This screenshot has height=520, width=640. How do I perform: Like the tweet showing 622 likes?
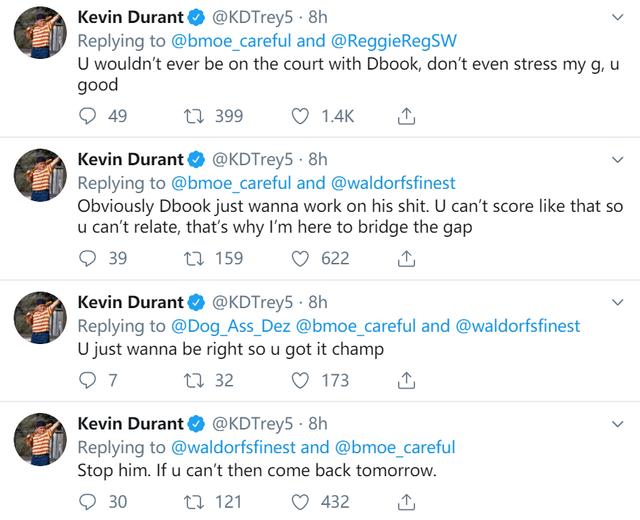[x=300, y=258]
